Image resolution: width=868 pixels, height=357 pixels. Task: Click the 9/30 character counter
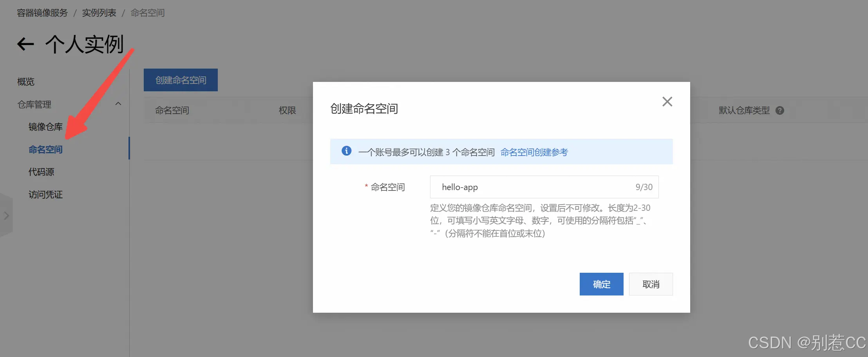[644, 187]
